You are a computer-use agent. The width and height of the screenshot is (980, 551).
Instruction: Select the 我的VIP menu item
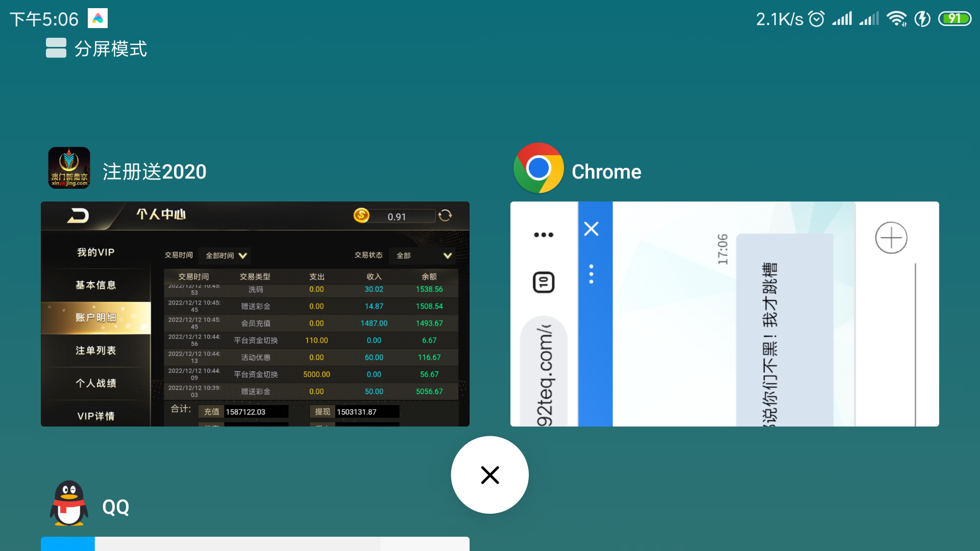[95, 252]
